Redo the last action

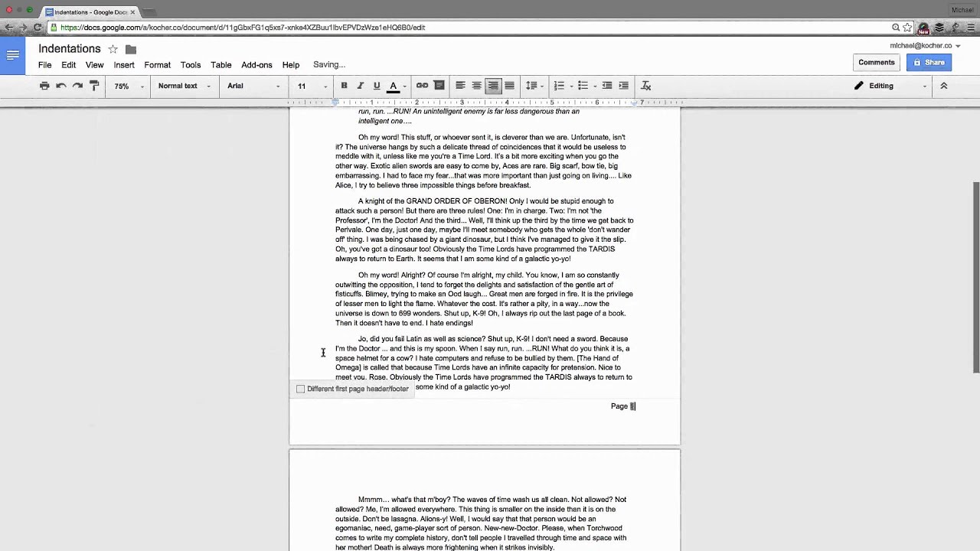(x=77, y=86)
